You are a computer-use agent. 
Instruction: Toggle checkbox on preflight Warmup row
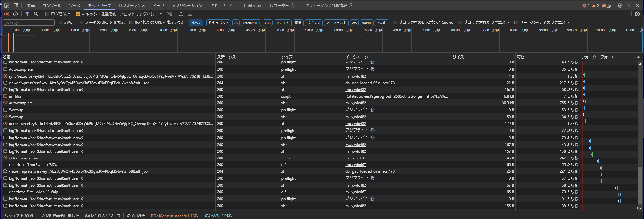5,110
